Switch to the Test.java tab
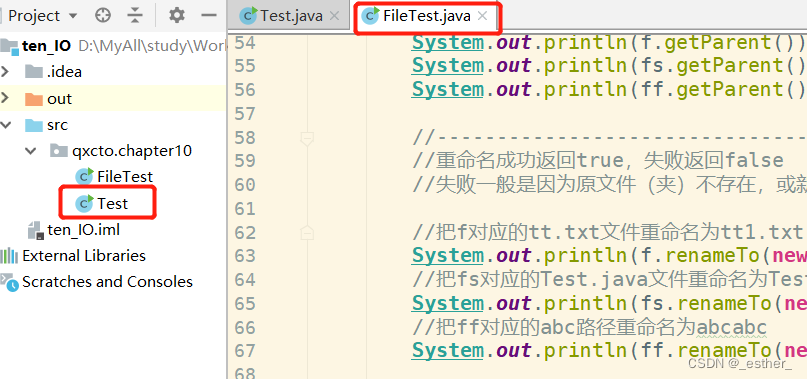Viewport: 807px width, 379px height. [291, 16]
